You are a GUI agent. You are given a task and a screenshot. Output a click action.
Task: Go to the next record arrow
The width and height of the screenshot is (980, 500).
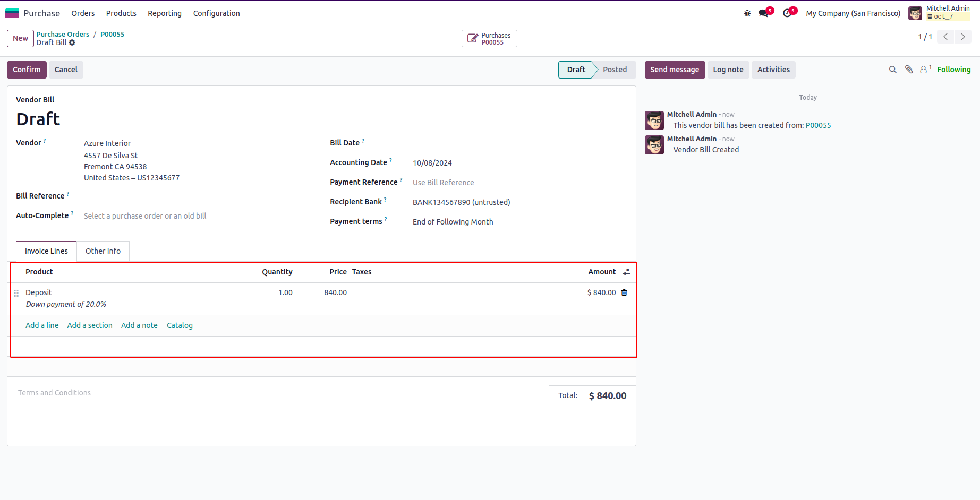tap(962, 37)
